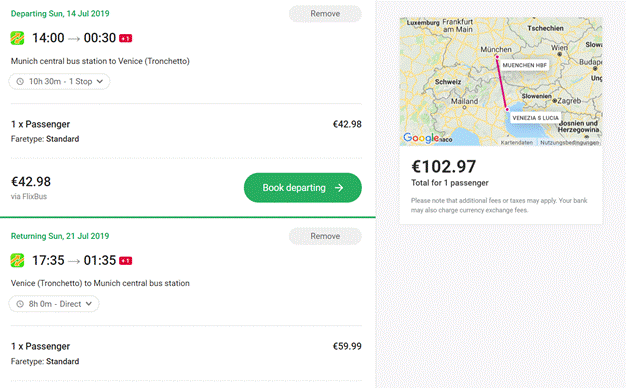Viewport: 626px width, 388px height.
Task: Click the Google logo on the map
Action: coord(421,138)
